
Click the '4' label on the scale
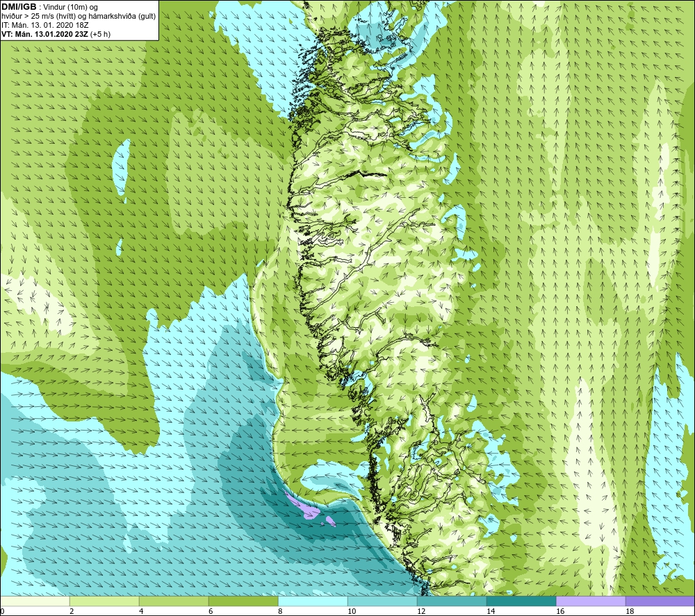click(141, 611)
